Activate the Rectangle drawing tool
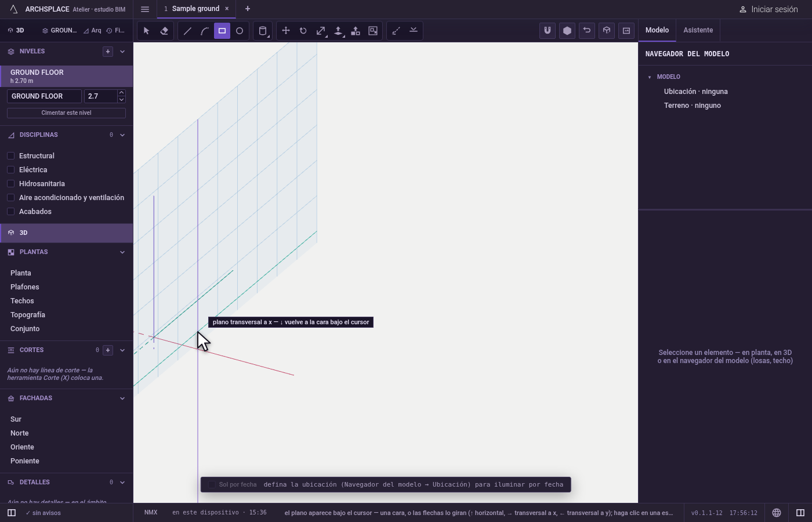 click(x=222, y=31)
